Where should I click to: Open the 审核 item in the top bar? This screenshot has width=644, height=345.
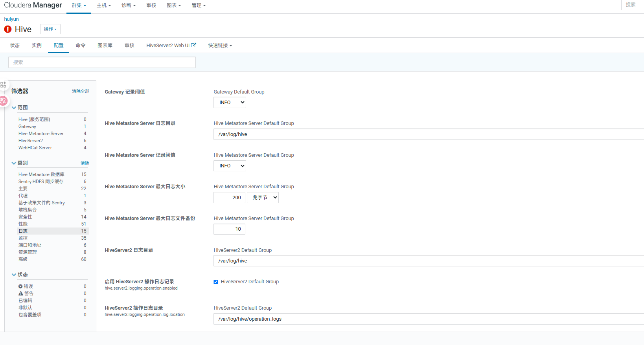[x=151, y=6]
